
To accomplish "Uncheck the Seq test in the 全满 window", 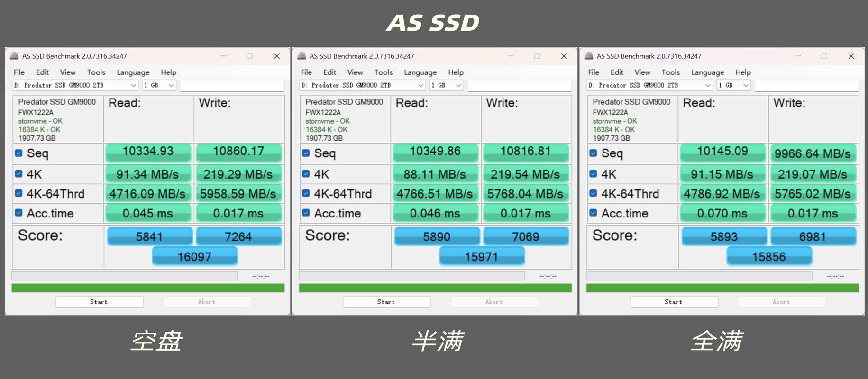I will coord(593,153).
